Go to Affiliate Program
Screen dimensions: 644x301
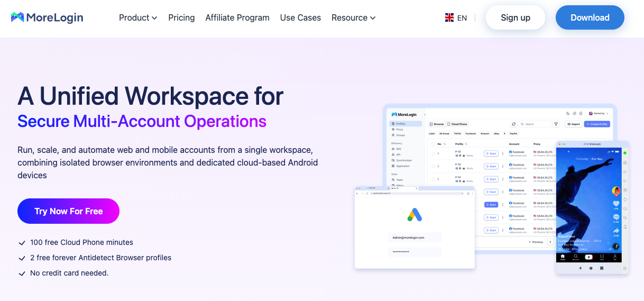[237, 17]
